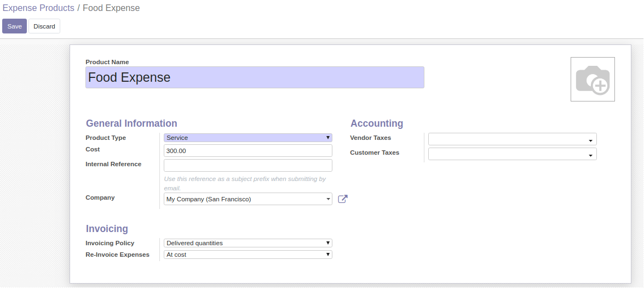
Task: Click the Save button
Action: pyautogui.click(x=14, y=26)
